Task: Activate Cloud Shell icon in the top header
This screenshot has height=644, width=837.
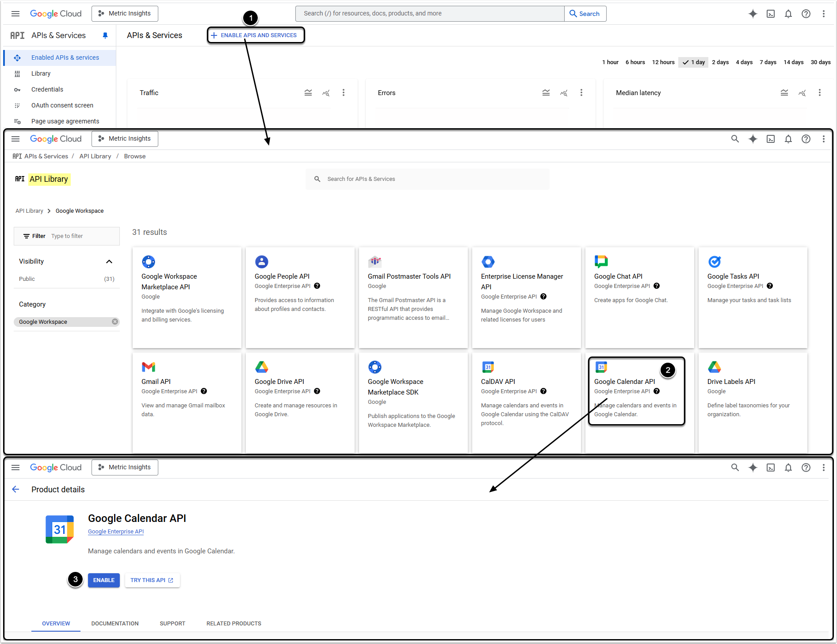Action: [x=771, y=14]
